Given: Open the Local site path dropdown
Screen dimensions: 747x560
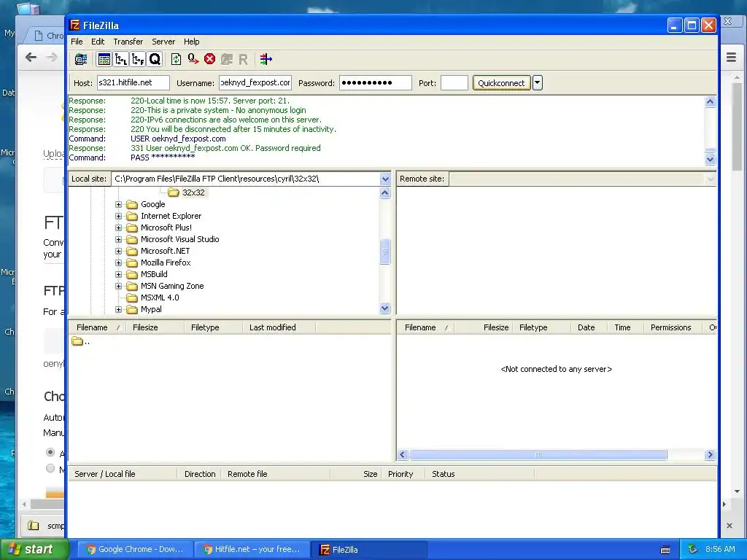Looking at the screenshot, I should [385, 179].
